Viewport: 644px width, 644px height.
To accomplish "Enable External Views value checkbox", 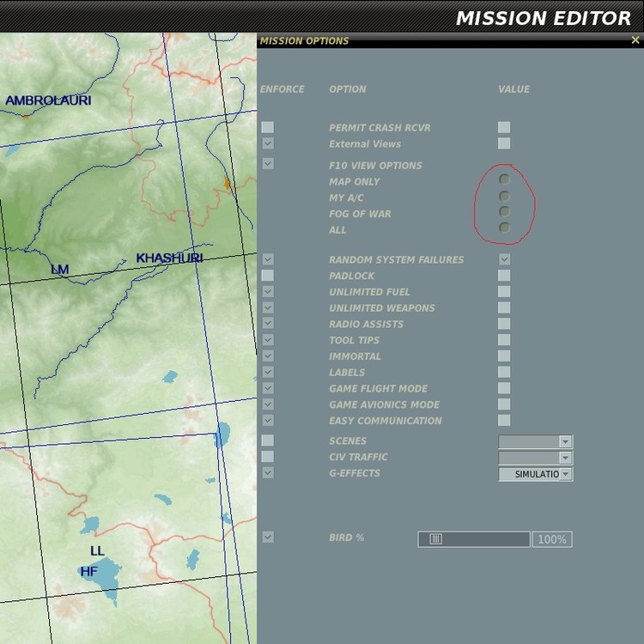I will 504,143.
